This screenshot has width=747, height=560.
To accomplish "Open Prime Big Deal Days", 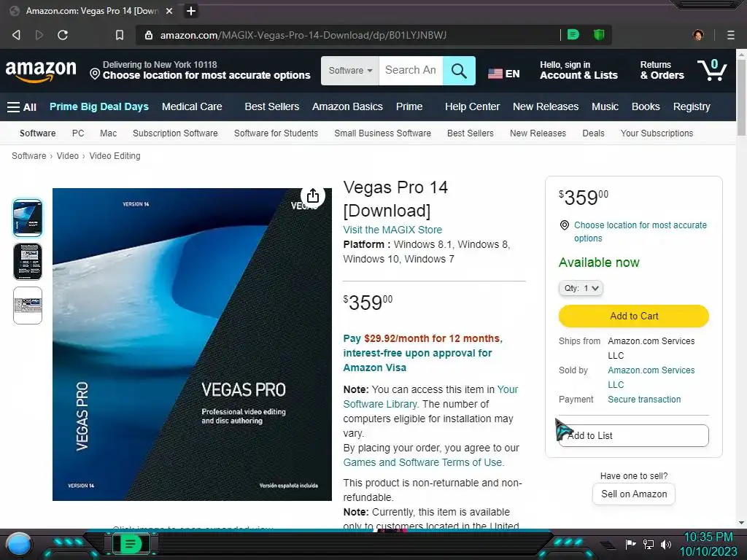I will coord(99,106).
